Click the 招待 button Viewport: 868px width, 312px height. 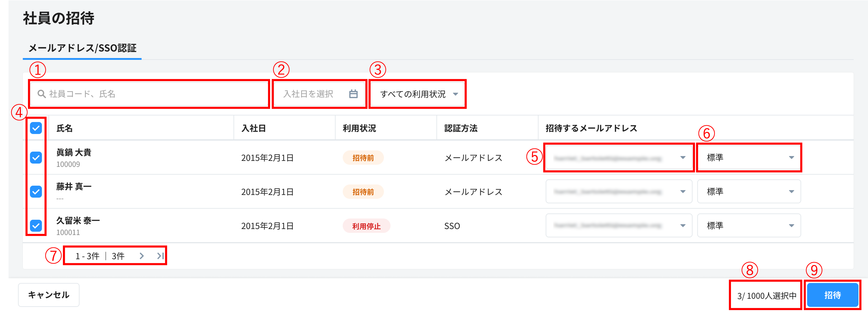point(832,295)
